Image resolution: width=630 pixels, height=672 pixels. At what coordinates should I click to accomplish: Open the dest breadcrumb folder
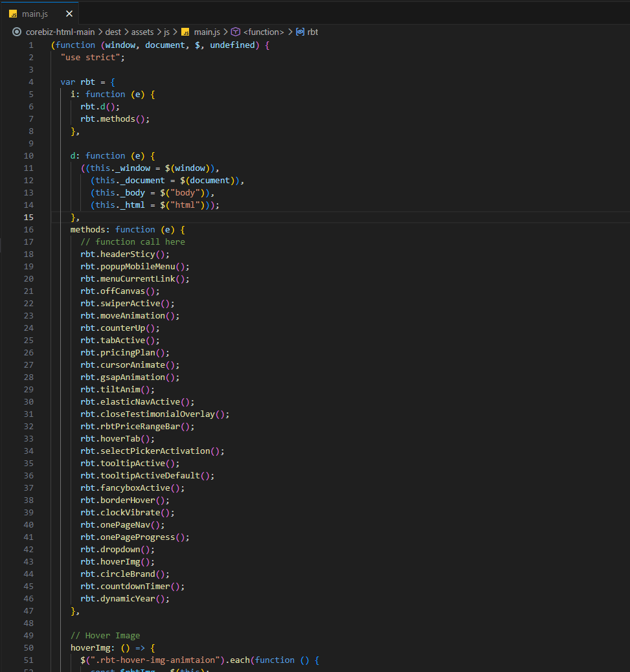pos(113,32)
